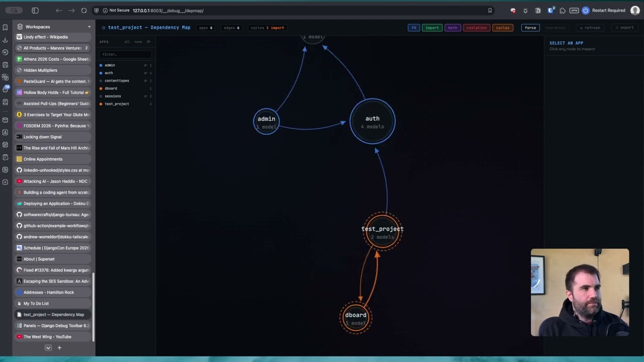644x362 pixels.
Task: Open the user profile avatar
Action: click(x=635, y=11)
